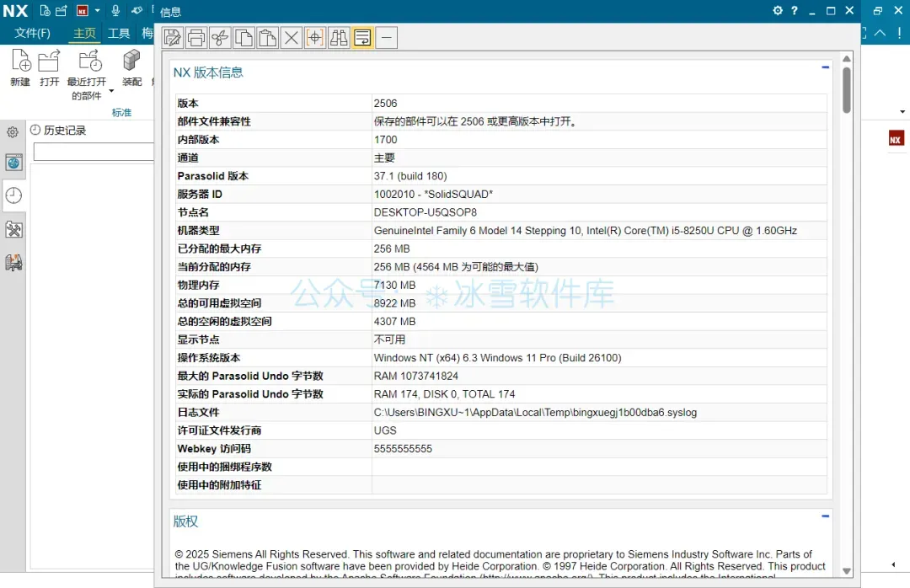This screenshot has width=910, height=588.
Task: Click the Parasolid 版本 value 37.1 (build 180)
Action: coord(410,176)
